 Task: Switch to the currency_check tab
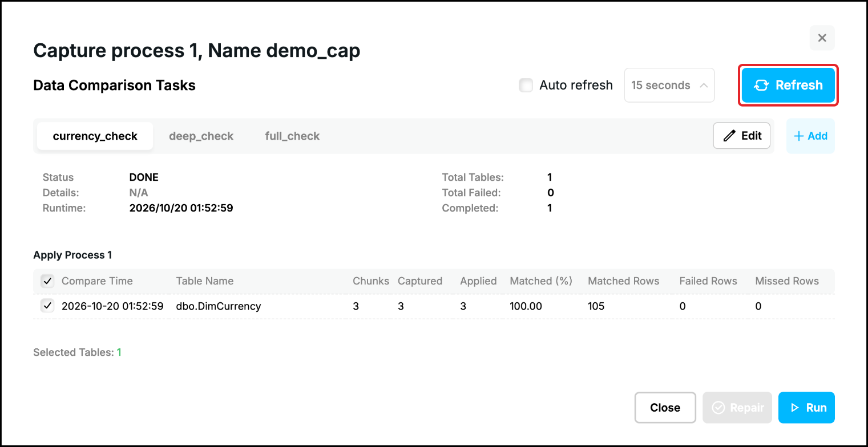coord(95,136)
